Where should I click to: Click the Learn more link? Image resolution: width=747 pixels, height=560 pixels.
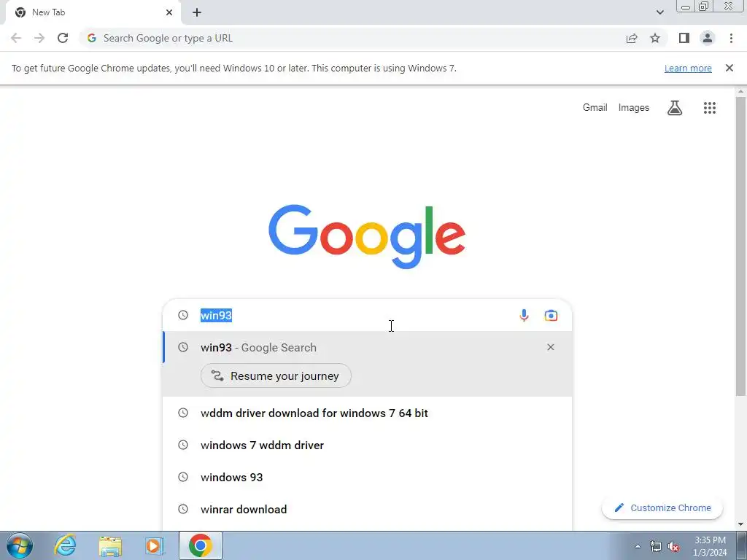[688, 68]
